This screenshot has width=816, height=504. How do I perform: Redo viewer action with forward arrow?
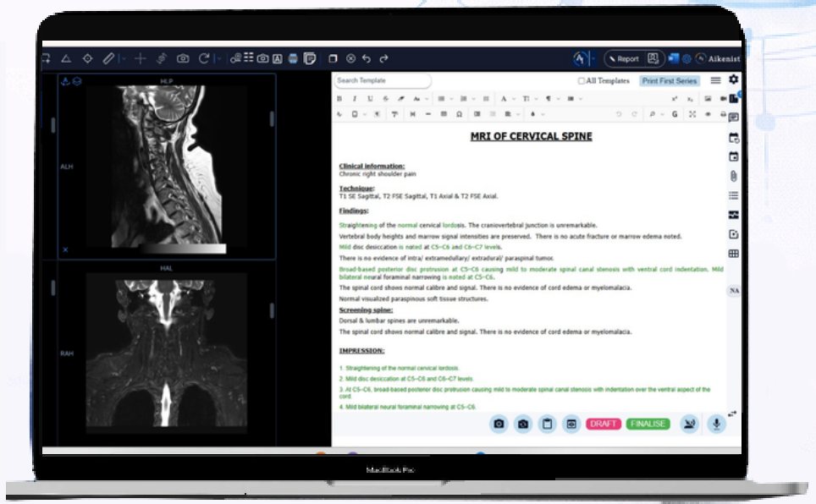384,59
